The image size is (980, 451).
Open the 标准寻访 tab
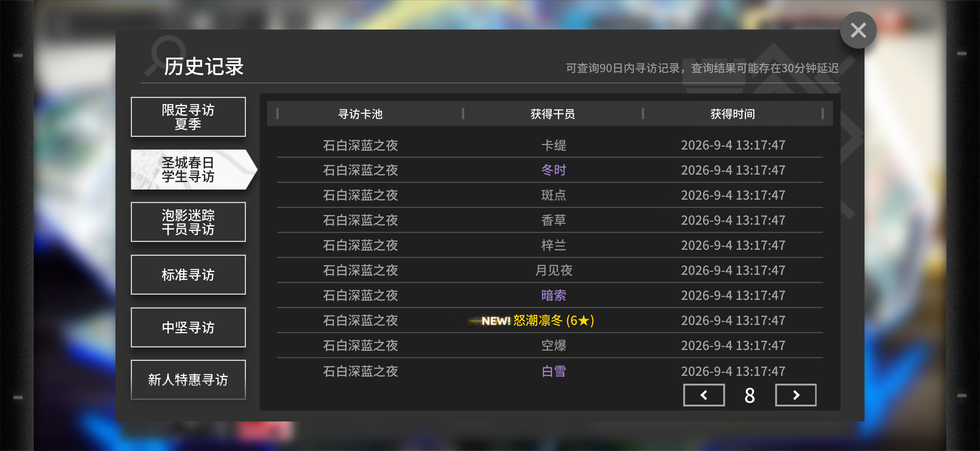pyautogui.click(x=188, y=274)
